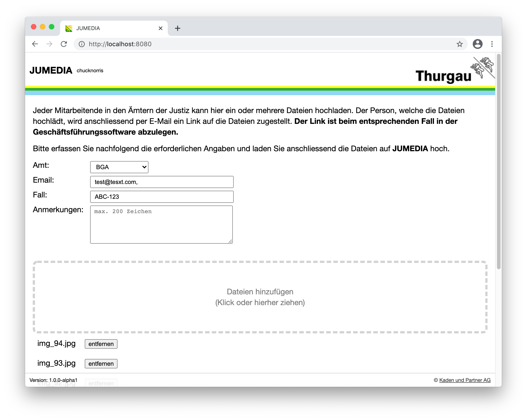Remove img_94.jpg with entfernen button
The image size is (527, 420).
[x=101, y=344]
